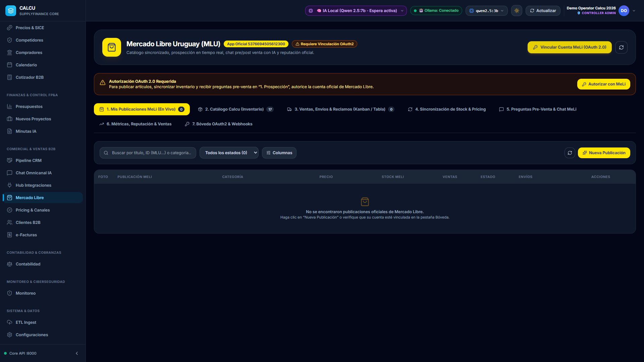Switch to Ventas, Envíos & Reclamos tab
The height and width of the screenshot is (362, 644).
(340, 109)
